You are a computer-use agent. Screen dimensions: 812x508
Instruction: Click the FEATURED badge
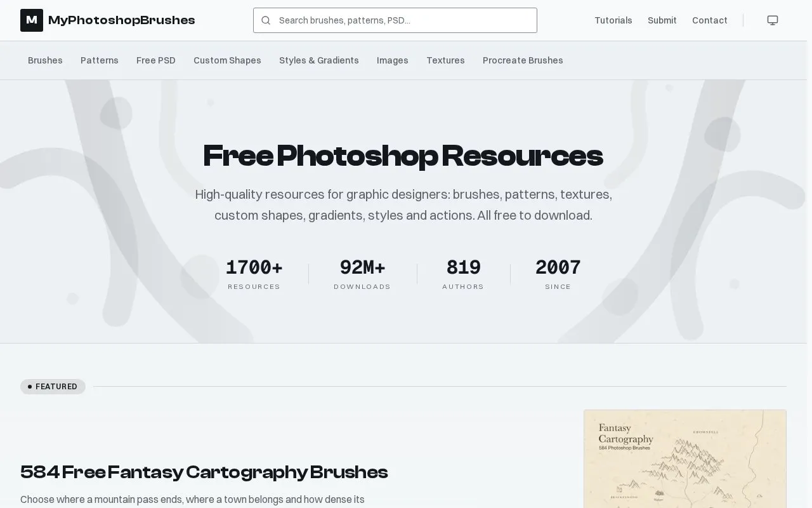[53, 387]
